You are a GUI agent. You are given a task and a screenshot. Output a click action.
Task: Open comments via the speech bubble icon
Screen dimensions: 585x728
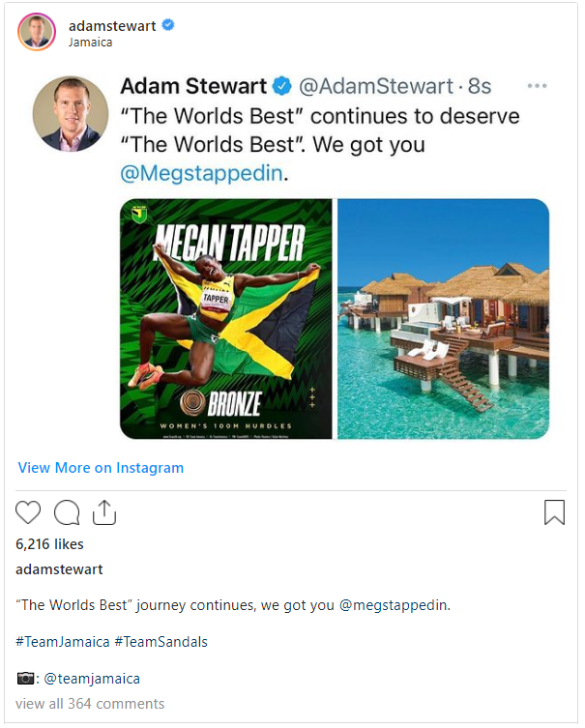pyautogui.click(x=67, y=512)
